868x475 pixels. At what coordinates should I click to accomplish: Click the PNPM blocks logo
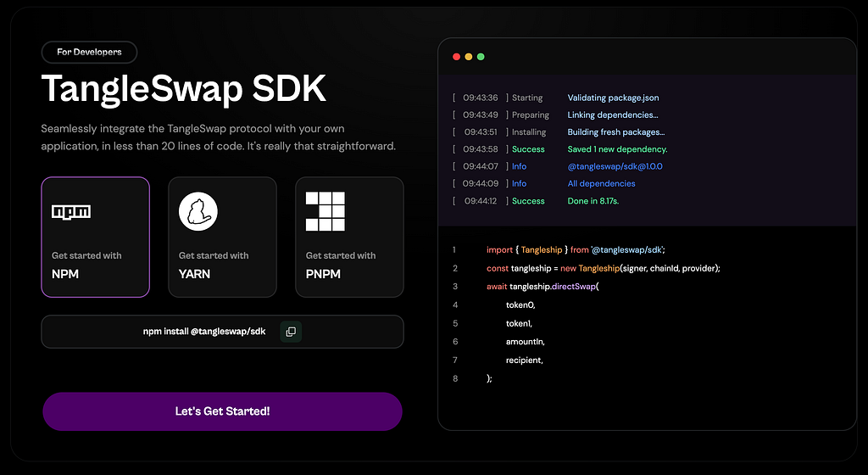[x=325, y=211]
